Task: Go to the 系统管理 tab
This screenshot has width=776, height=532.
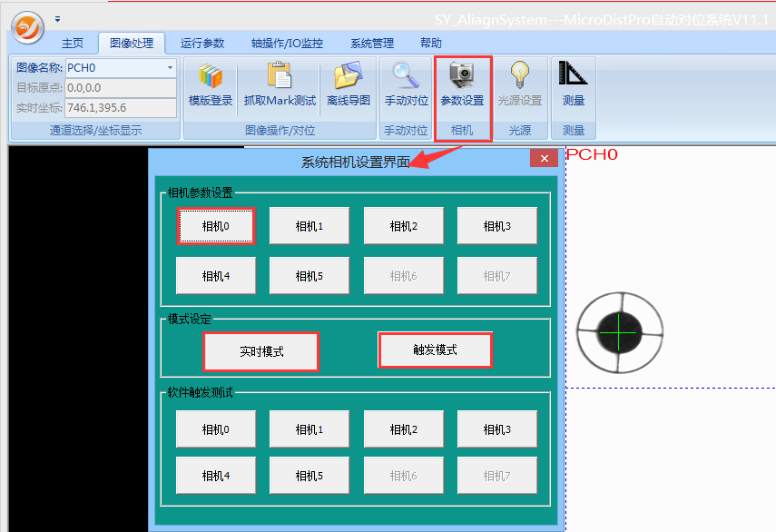Action: [x=372, y=44]
